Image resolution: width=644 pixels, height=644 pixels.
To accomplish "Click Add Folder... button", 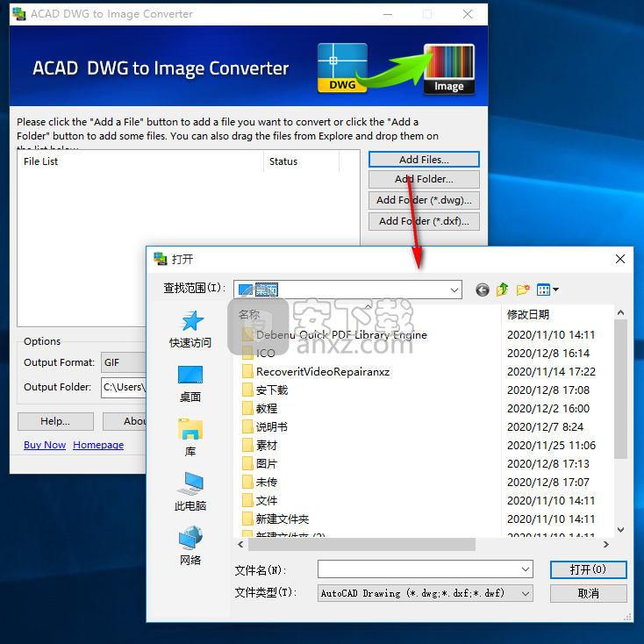I will (x=424, y=179).
